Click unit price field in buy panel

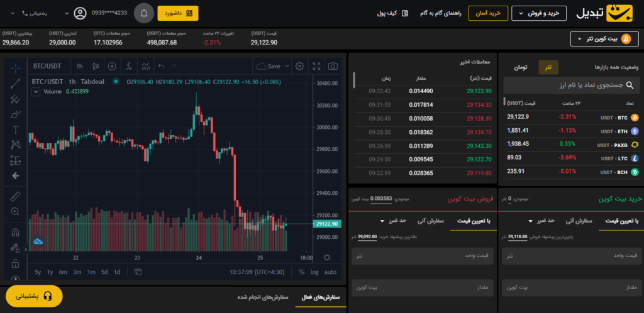pyautogui.click(x=571, y=256)
